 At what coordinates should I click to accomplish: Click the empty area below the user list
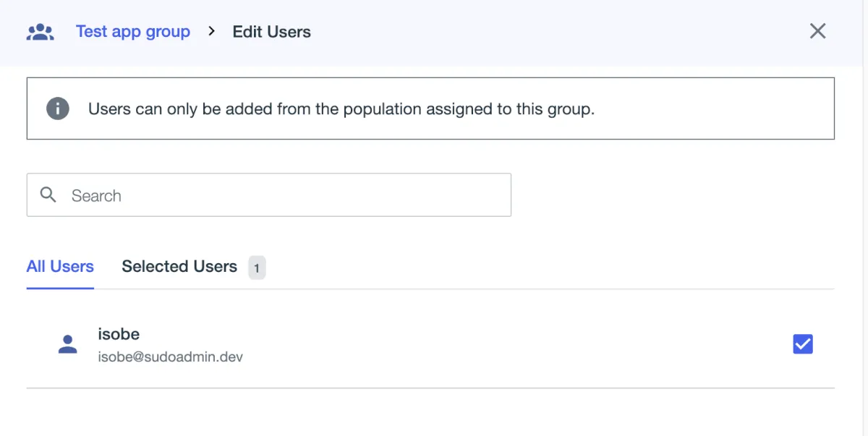pyautogui.click(x=434, y=414)
